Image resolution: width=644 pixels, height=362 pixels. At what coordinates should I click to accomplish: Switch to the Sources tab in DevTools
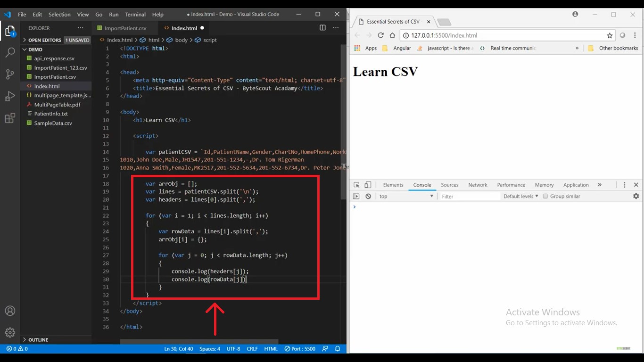449,185
